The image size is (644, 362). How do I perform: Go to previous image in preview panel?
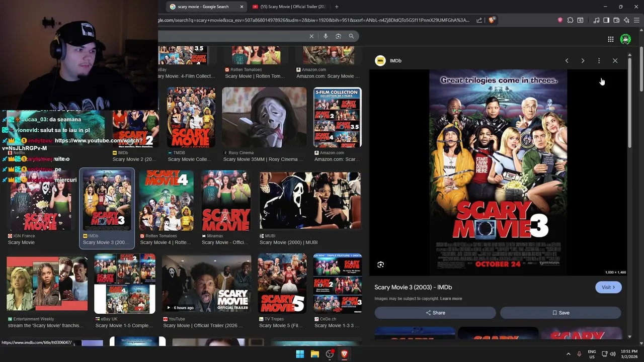[x=567, y=61]
